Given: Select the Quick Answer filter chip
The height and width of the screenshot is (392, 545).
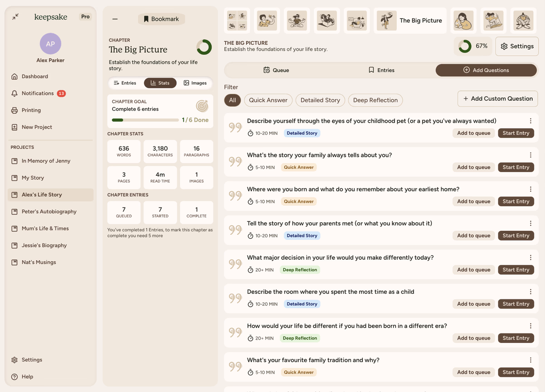Looking at the screenshot, I should (268, 100).
